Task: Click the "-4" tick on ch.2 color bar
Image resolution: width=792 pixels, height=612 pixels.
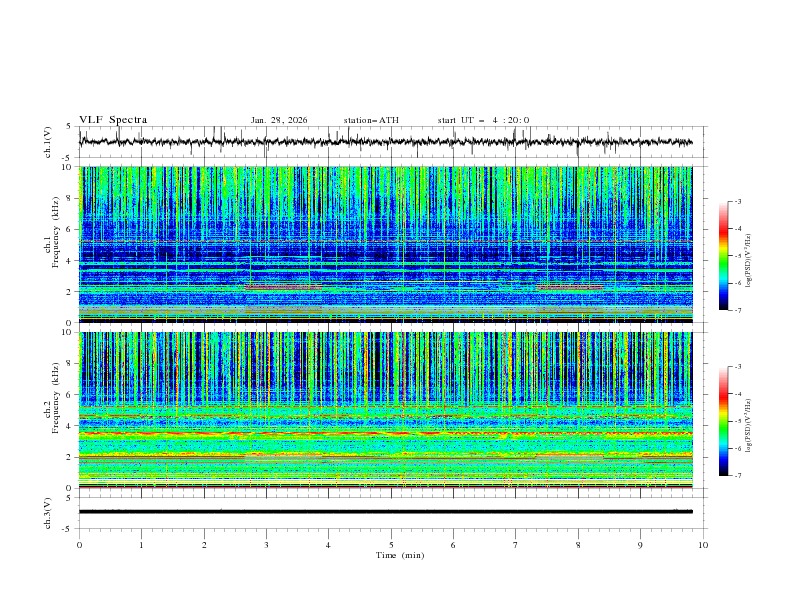Action: [x=737, y=394]
